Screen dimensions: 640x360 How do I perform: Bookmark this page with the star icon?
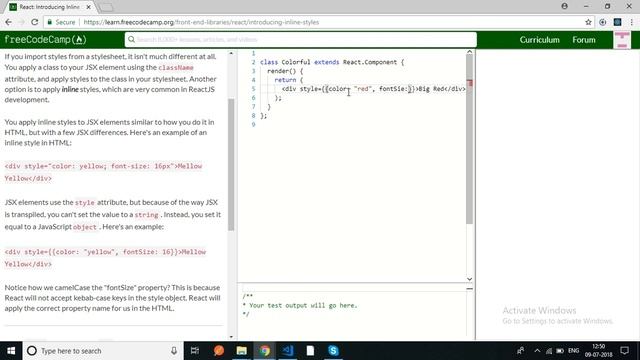pos(588,22)
